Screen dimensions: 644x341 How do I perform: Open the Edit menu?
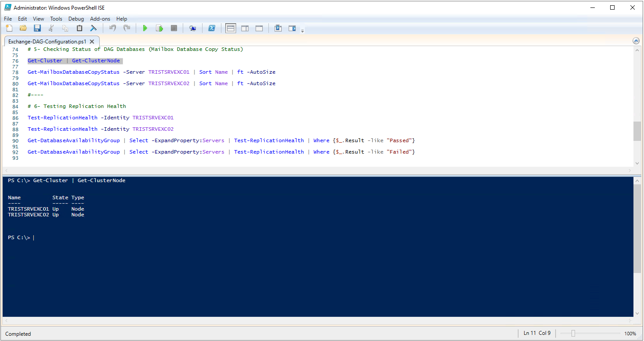[x=22, y=19]
